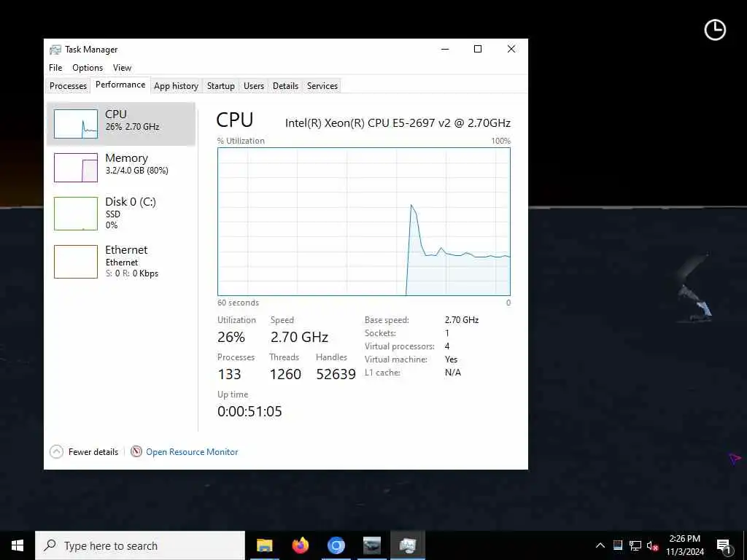Switch to the Details tab
747x560 pixels.
pyautogui.click(x=285, y=86)
